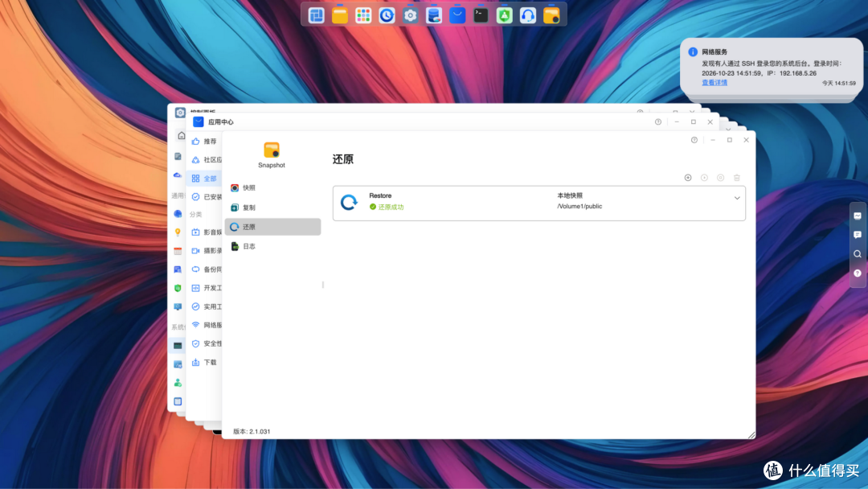Open the blue grid desktop icon in dock

click(x=316, y=15)
